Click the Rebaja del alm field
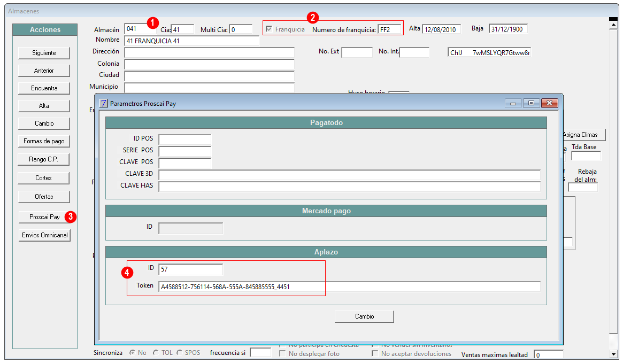The height and width of the screenshot is (364, 623). click(x=583, y=188)
